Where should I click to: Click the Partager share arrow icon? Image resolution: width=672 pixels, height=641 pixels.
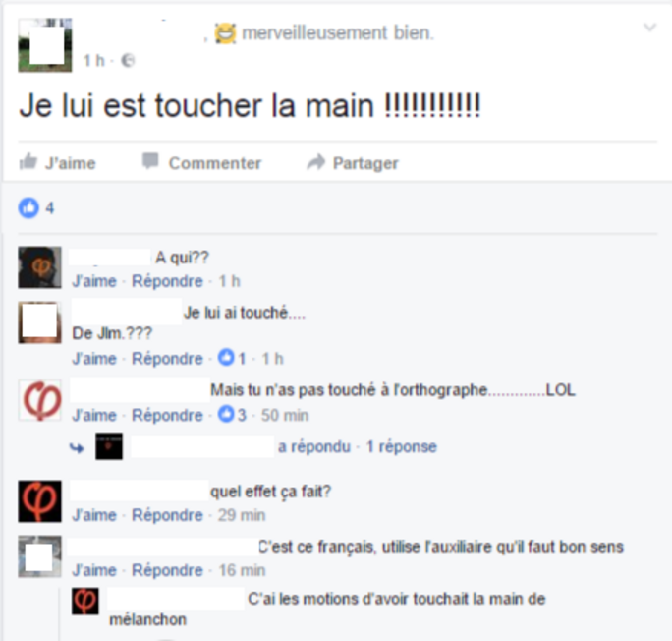[316, 162]
